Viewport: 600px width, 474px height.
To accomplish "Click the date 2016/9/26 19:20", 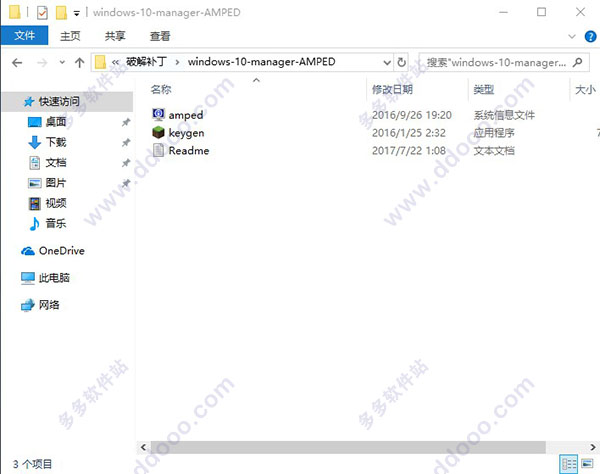I will coord(412,115).
